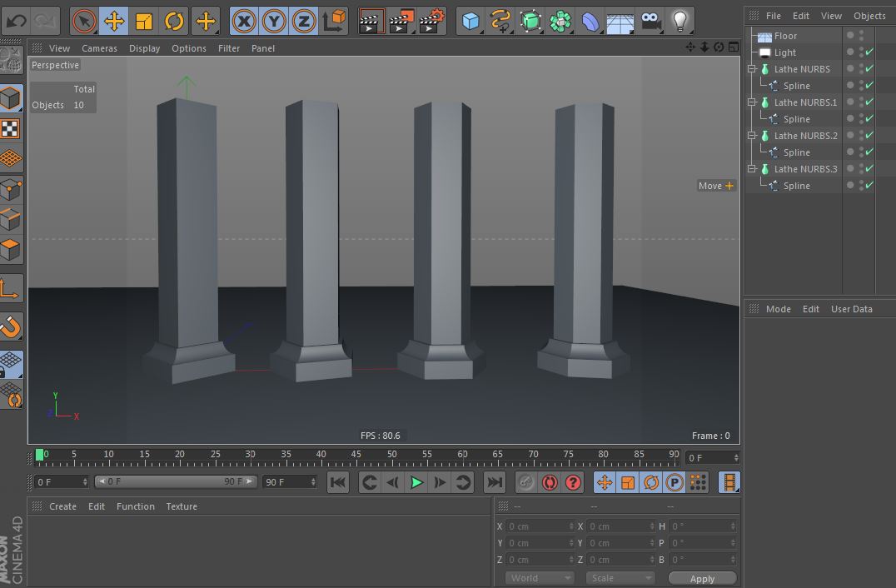Open the Render Settings icon
The image size is (896, 588).
point(432,21)
